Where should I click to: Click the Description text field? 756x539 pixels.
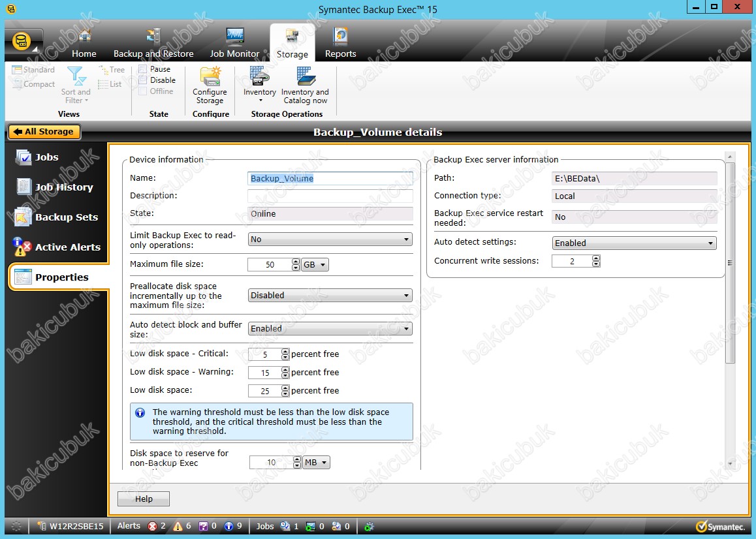click(x=330, y=196)
